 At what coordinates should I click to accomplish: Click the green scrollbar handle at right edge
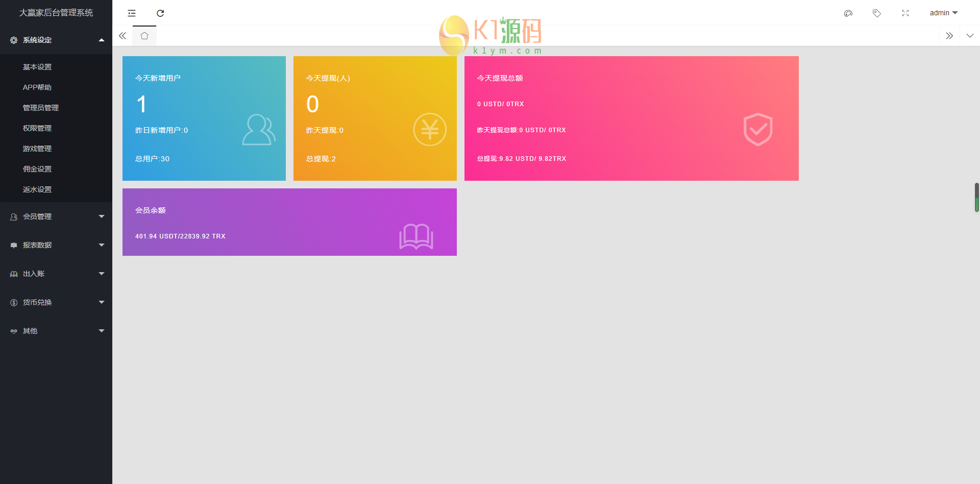976,197
